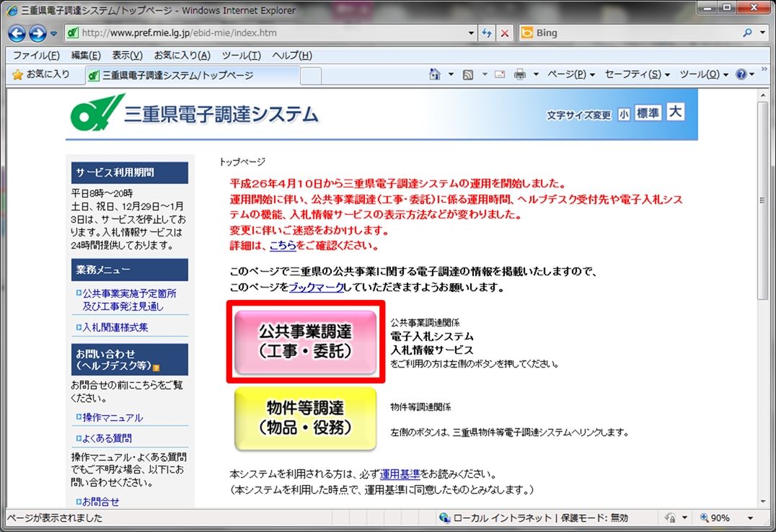Open search provider dropdown arrow
This screenshot has width=776, height=532.
(x=762, y=33)
